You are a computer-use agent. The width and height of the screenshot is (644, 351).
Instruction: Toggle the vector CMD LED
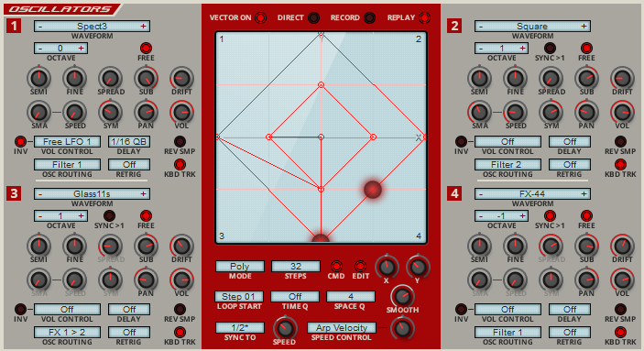click(x=336, y=266)
